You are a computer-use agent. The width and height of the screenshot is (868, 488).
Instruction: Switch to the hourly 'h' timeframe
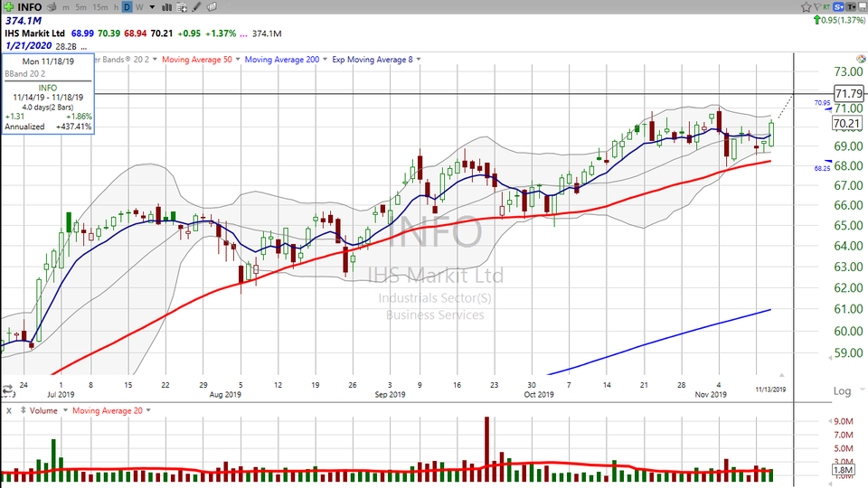pyautogui.click(x=117, y=8)
